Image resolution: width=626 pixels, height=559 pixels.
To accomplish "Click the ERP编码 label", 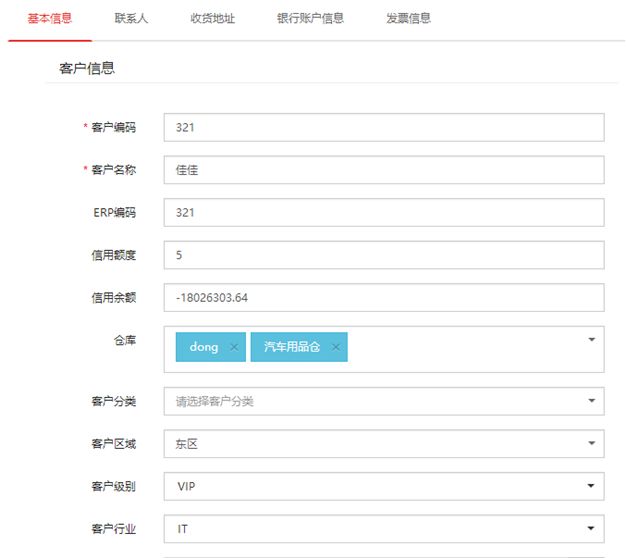I will point(115,212).
